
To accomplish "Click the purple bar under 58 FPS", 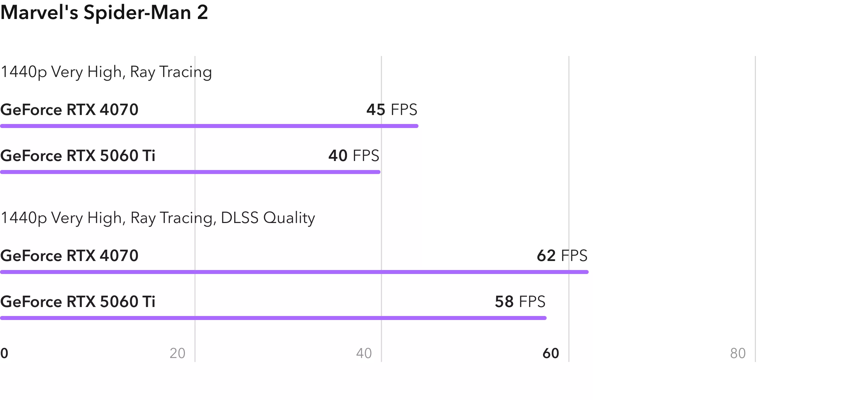I will (x=273, y=318).
